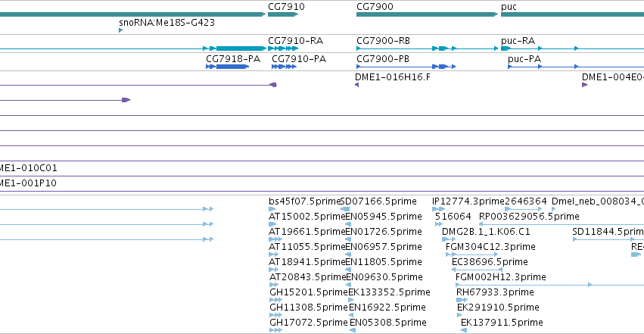
Task: Click the DME1-004E0 purple arrow marker
Action: pyautogui.click(x=584, y=85)
